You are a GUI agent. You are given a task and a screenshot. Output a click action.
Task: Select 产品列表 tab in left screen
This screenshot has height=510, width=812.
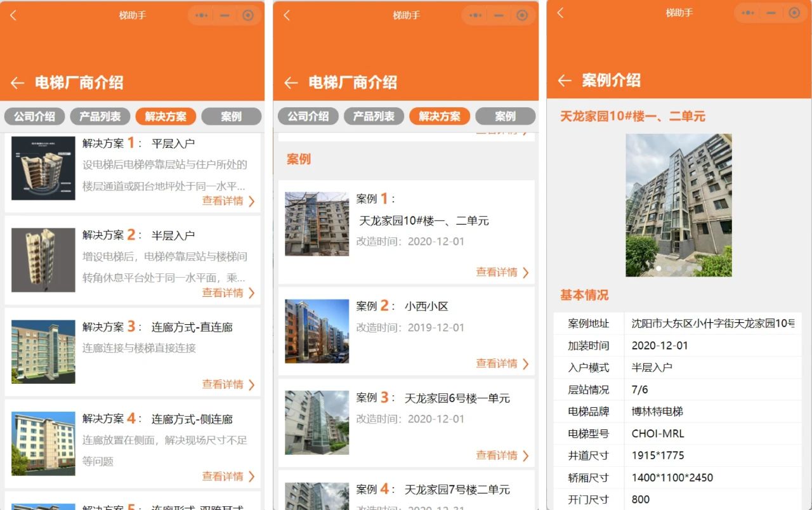pos(100,116)
